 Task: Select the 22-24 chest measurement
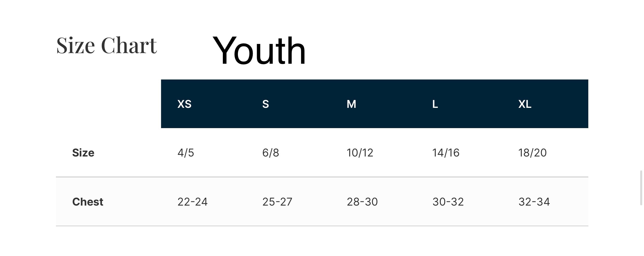(192, 202)
